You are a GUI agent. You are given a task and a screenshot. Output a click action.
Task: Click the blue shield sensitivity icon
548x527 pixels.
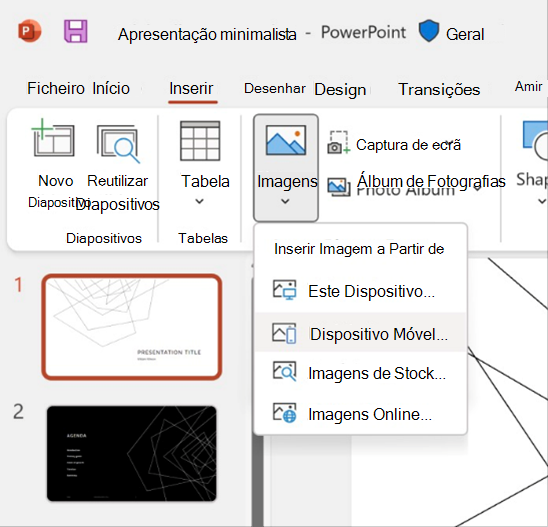(429, 31)
